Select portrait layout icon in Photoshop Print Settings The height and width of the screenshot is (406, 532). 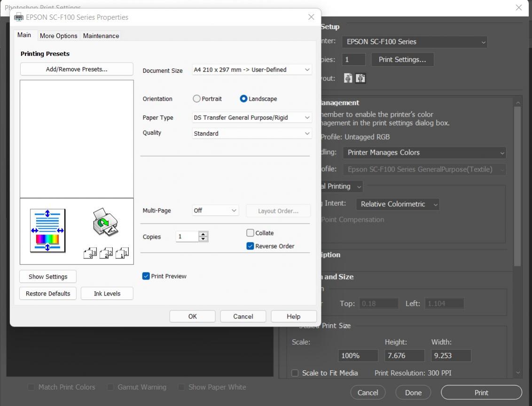click(348, 78)
